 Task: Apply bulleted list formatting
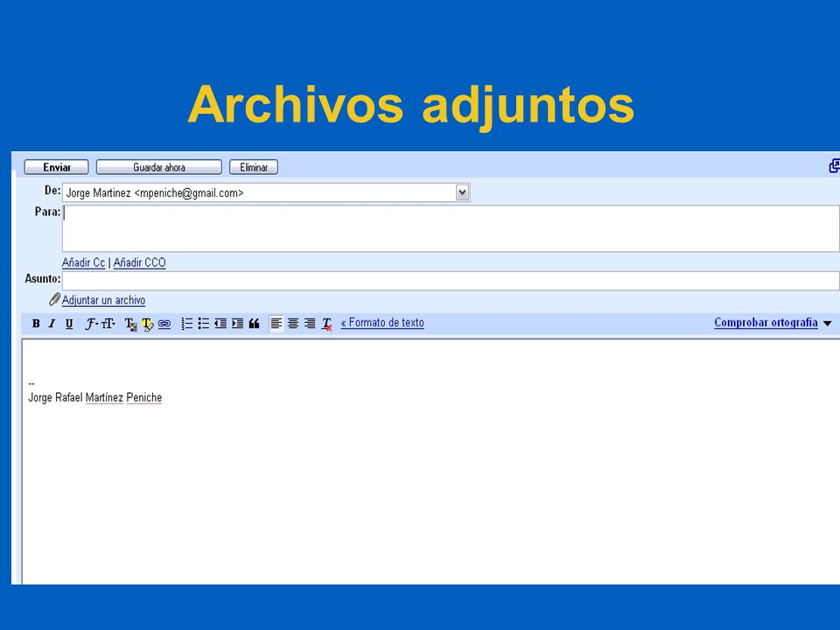(204, 324)
